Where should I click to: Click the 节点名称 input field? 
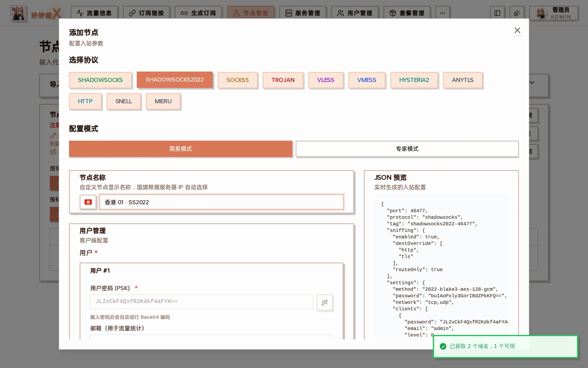[221, 202]
